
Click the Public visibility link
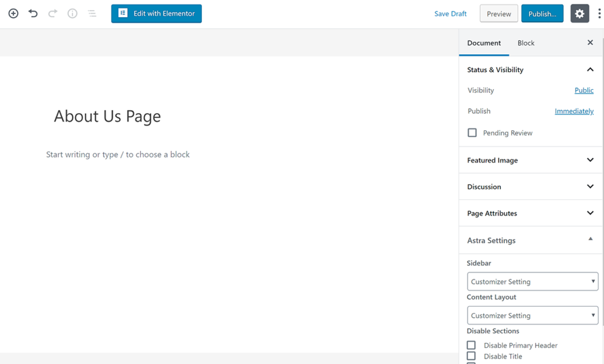[584, 90]
